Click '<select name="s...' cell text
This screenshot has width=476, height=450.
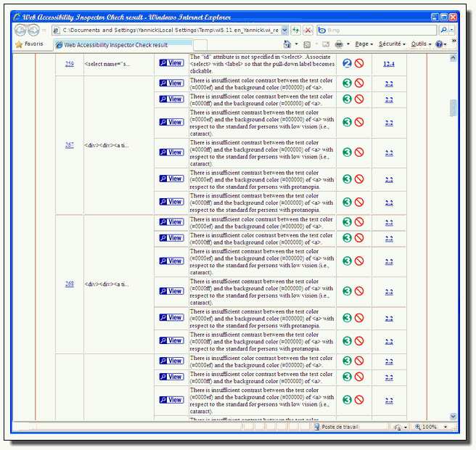[x=107, y=64]
